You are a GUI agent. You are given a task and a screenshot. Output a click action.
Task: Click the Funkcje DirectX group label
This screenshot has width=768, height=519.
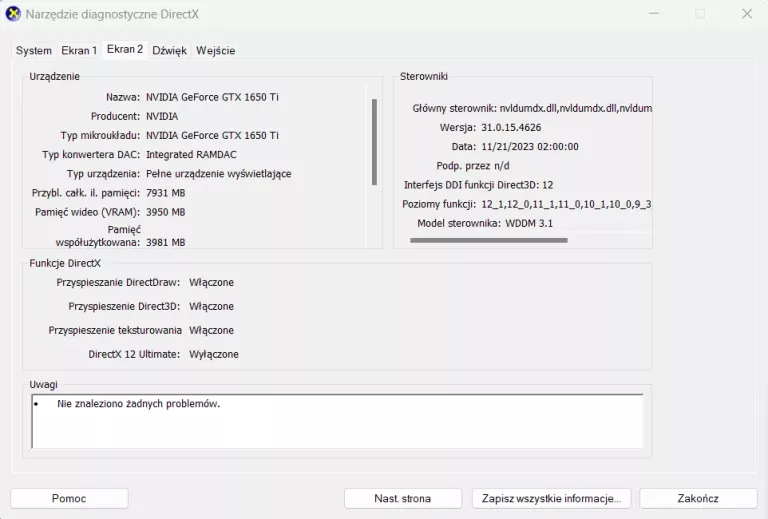tap(65, 263)
